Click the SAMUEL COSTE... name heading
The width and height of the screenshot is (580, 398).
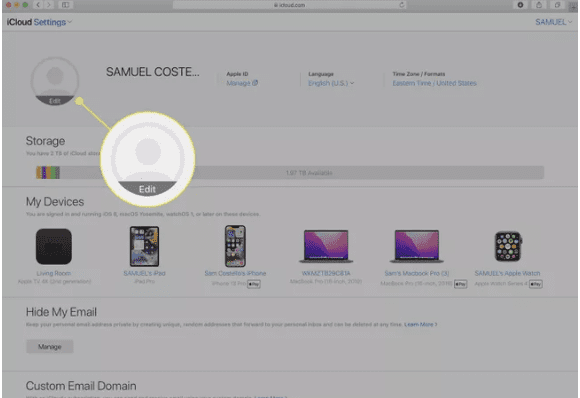click(x=152, y=72)
